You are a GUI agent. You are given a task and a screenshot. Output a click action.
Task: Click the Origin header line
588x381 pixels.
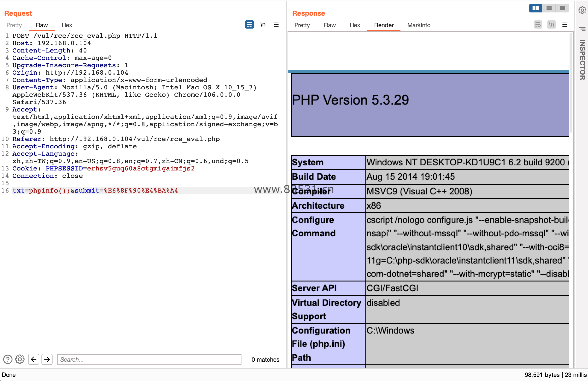pos(70,73)
